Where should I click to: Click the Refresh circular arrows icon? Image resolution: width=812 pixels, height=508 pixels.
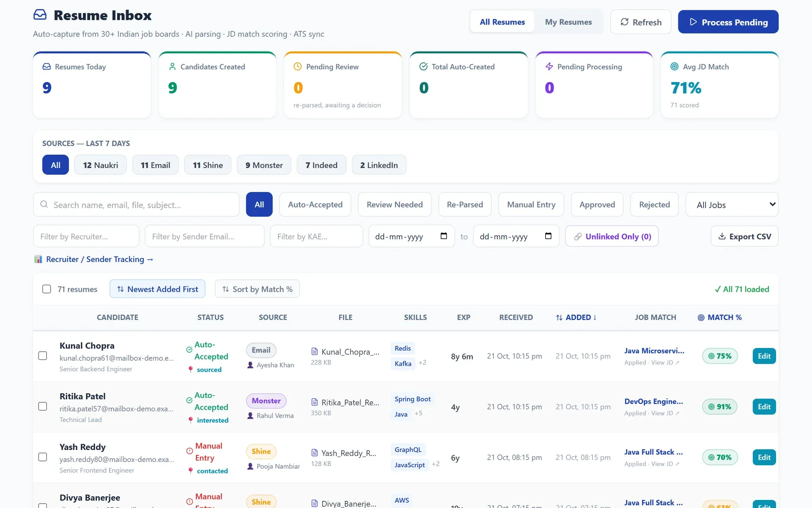click(x=624, y=22)
